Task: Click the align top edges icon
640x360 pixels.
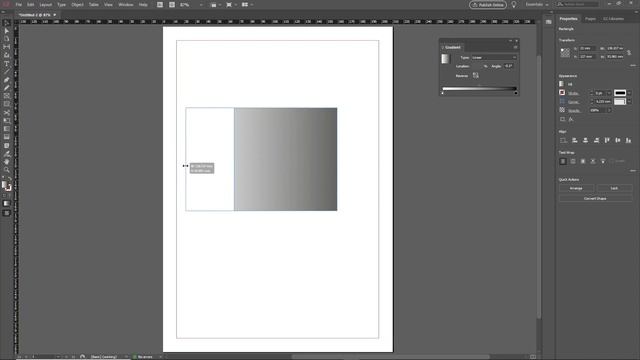Action: [x=607, y=140]
